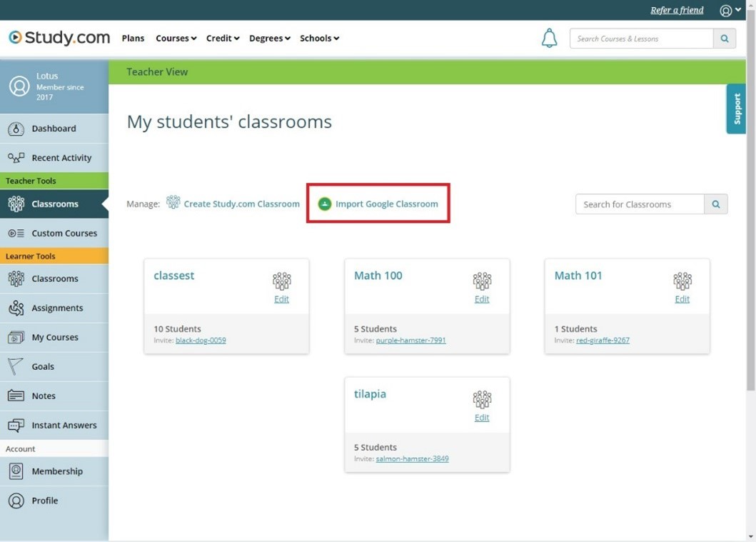Click the Teacher Tools Classrooms people icon
The height and width of the screenshot is (542, 756).
(16, 204)
